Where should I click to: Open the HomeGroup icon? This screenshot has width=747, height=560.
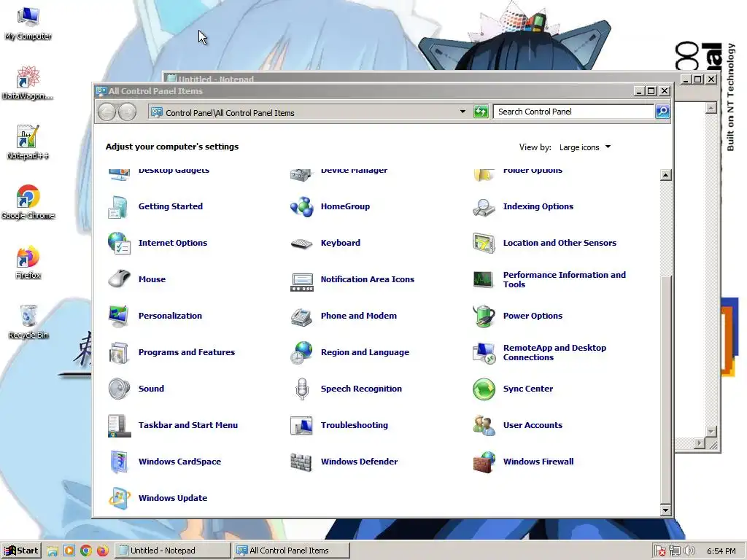coord(301,206)
